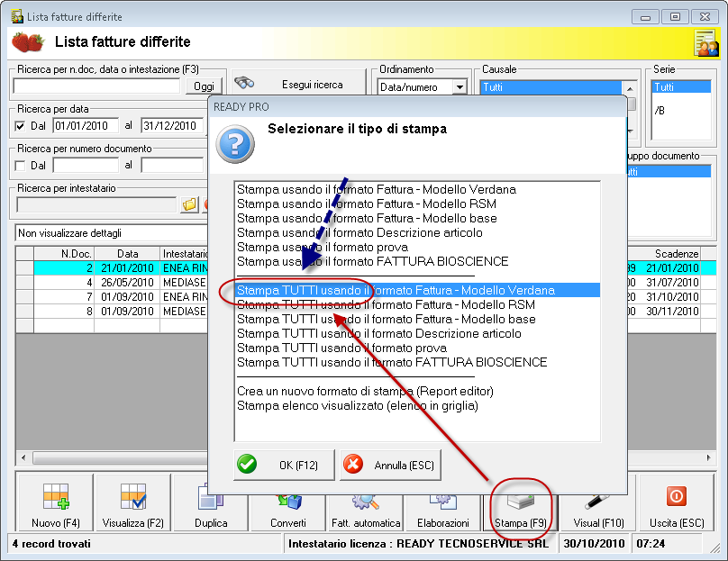The height and width of the screenshot is (561, 728).
Task: Select Tutti in the Serie list
Action: (681, 87)
